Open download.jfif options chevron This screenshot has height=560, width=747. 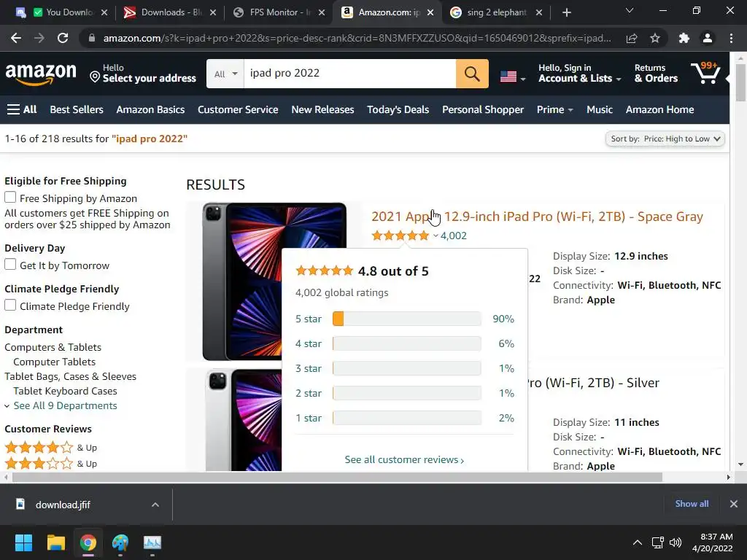(155, 505)
